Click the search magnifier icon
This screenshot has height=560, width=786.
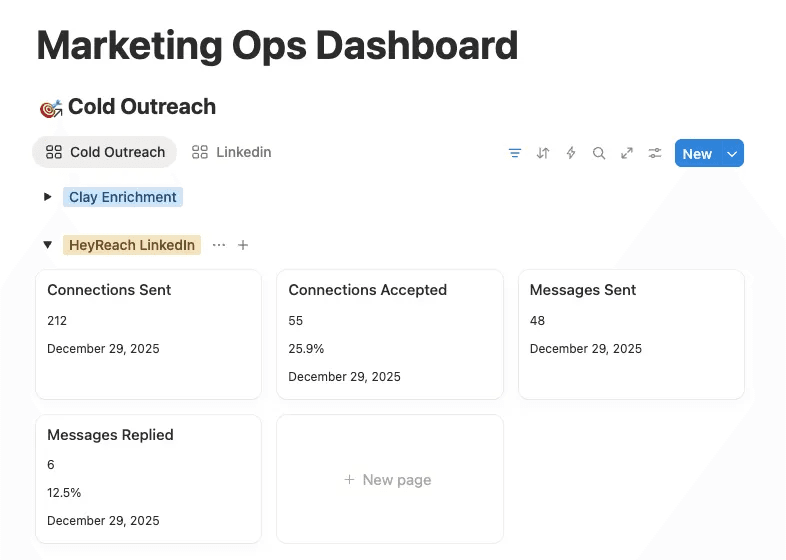[599, 153]
